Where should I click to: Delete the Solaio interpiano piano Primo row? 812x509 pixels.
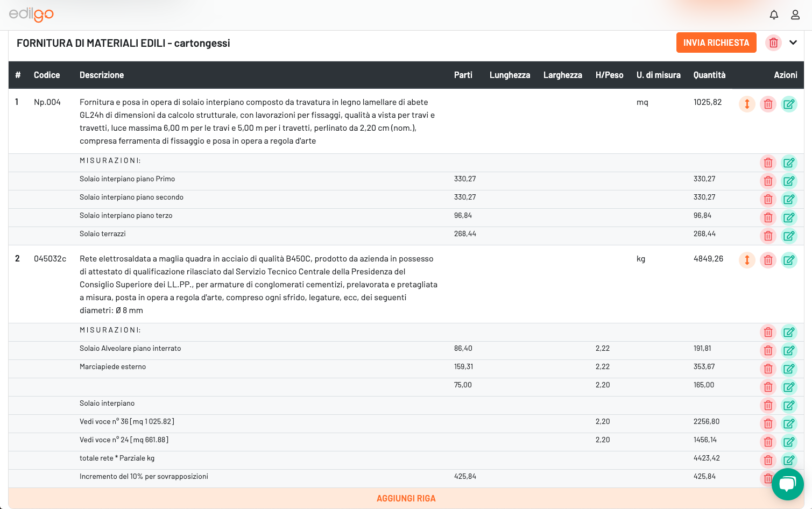(768, 181)
